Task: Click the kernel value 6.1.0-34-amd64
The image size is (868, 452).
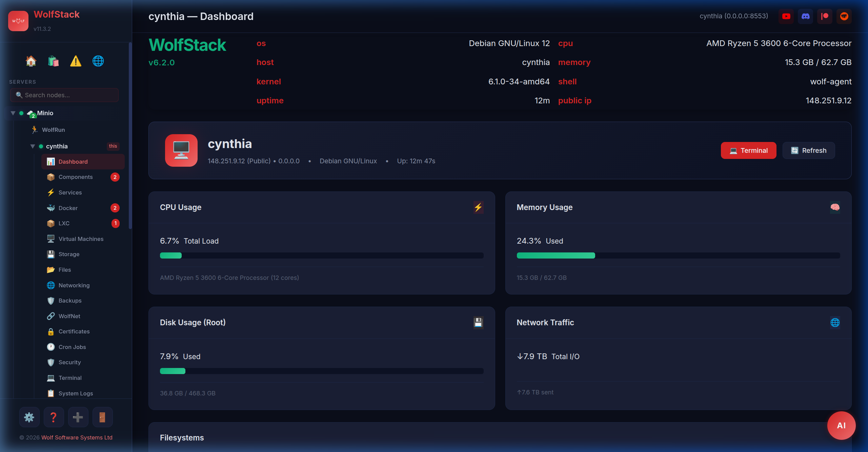Action: 519,82
